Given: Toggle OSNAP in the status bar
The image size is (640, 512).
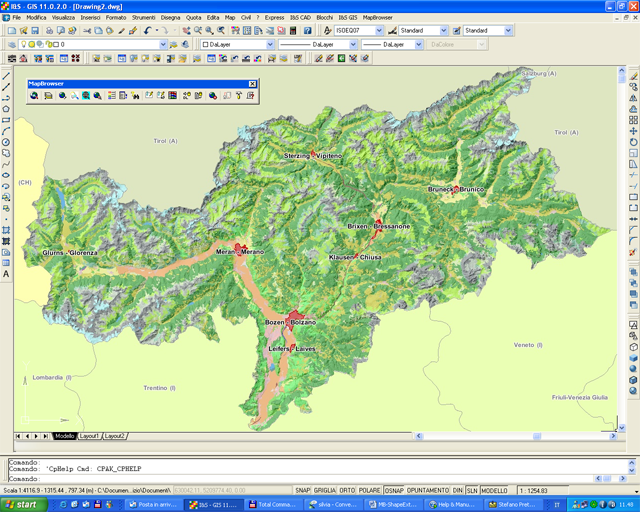Looking at the screenshot, I should tap(393, 490).
